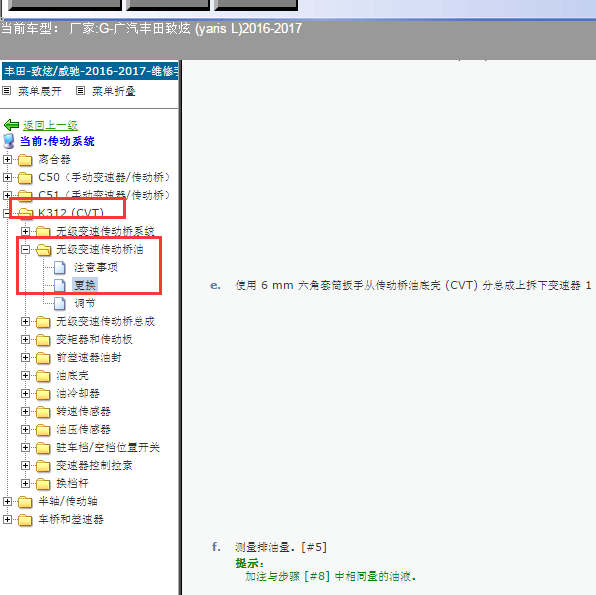Viewport: 596px width, 595px height.
Task: Click the 油底壳 folder icon
Action: point(43,376)
